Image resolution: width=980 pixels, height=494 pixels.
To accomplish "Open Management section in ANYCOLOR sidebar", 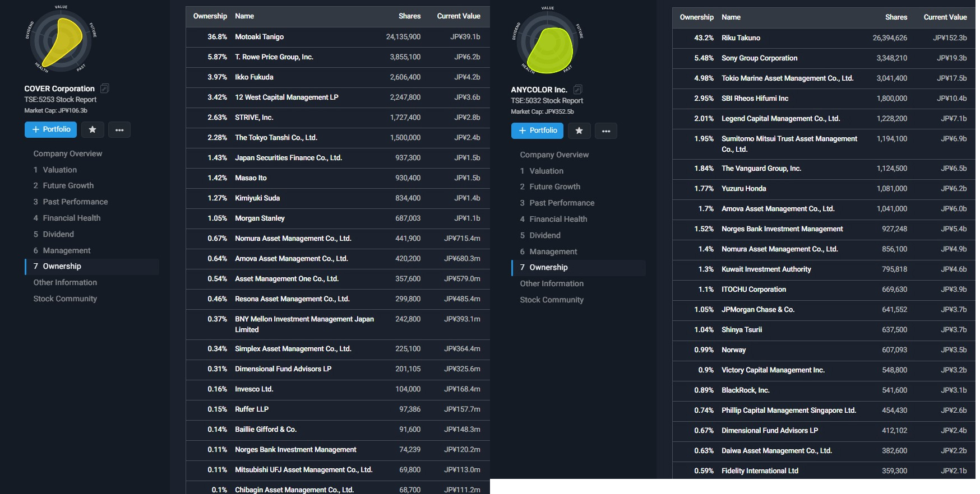I will 548,251.
